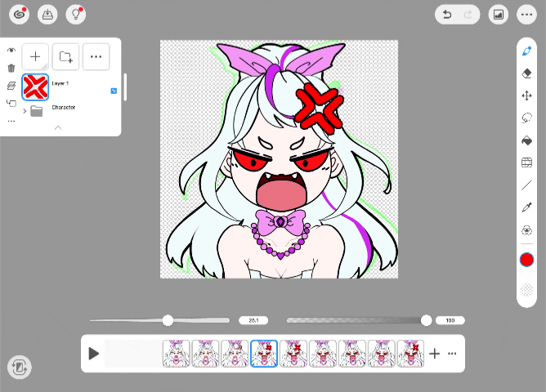
Task: Open the image reference panel icon
Action: tap(499, 15)
